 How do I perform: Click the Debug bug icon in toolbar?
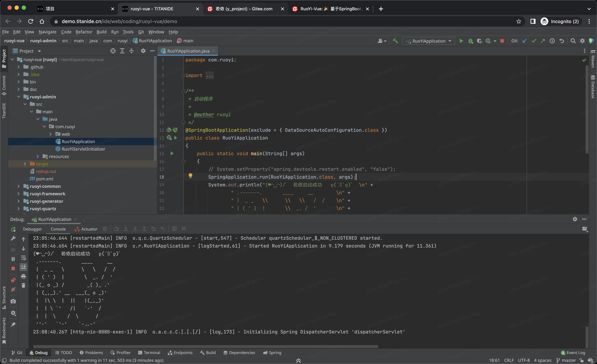pos(470,41)
